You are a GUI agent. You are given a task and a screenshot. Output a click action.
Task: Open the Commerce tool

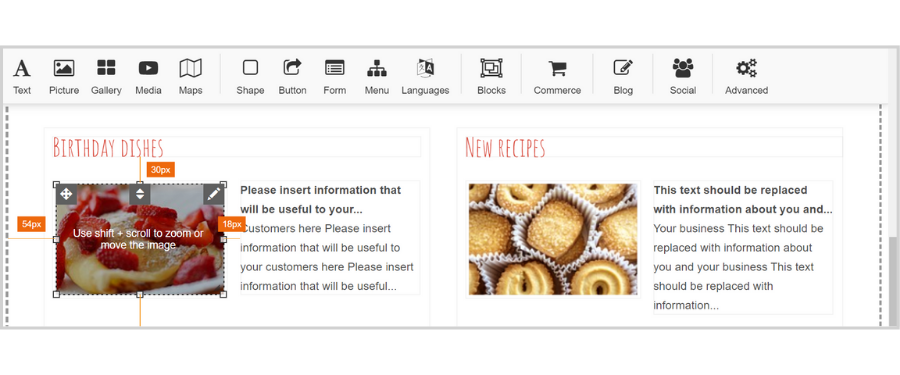(557, 76)
